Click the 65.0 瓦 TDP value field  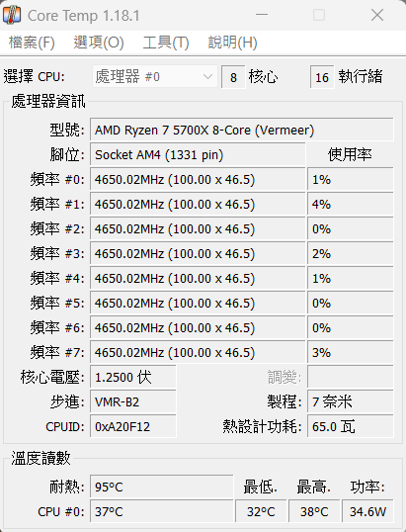click(x=351, y=427)
